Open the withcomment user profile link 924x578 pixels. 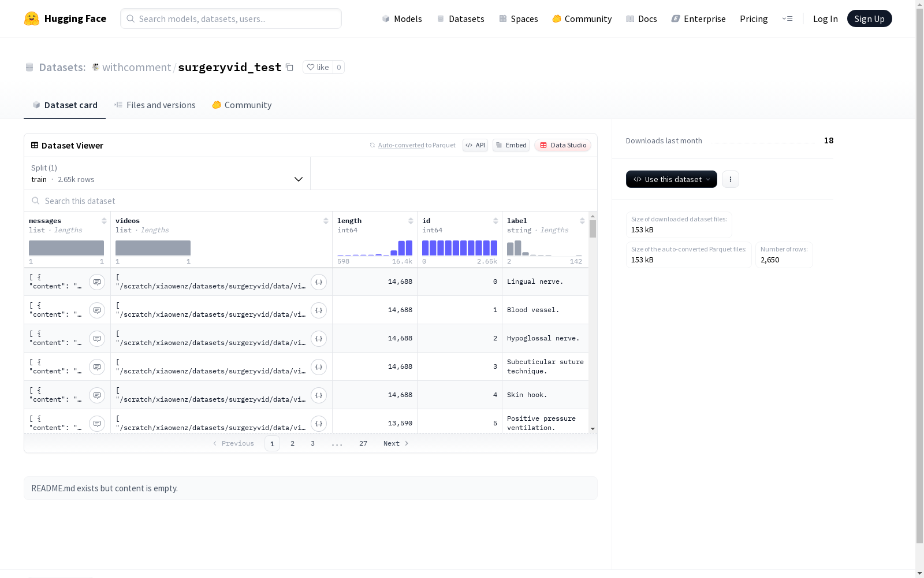[x=136, y=68]
